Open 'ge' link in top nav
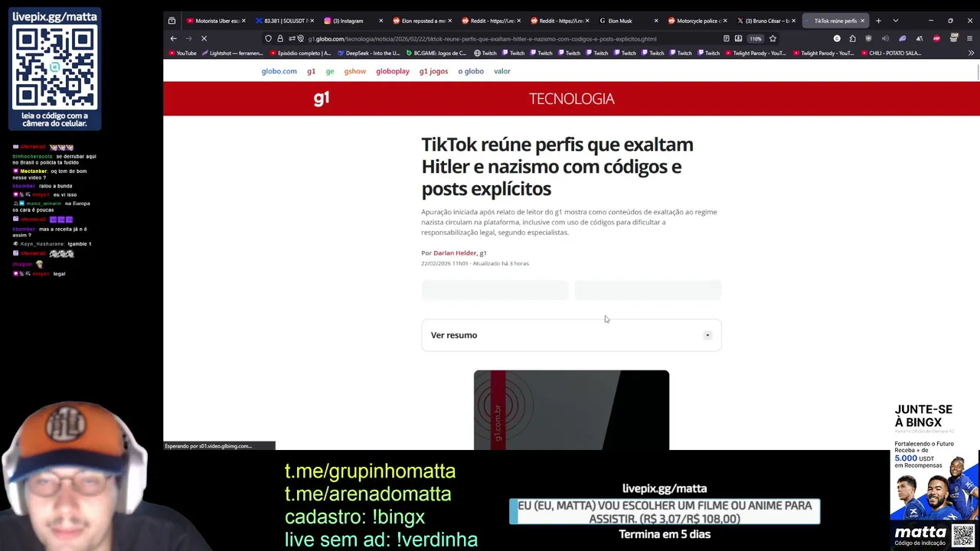Image resolution: width=980 pixels, height=551 pixels. tap(330, 71)
